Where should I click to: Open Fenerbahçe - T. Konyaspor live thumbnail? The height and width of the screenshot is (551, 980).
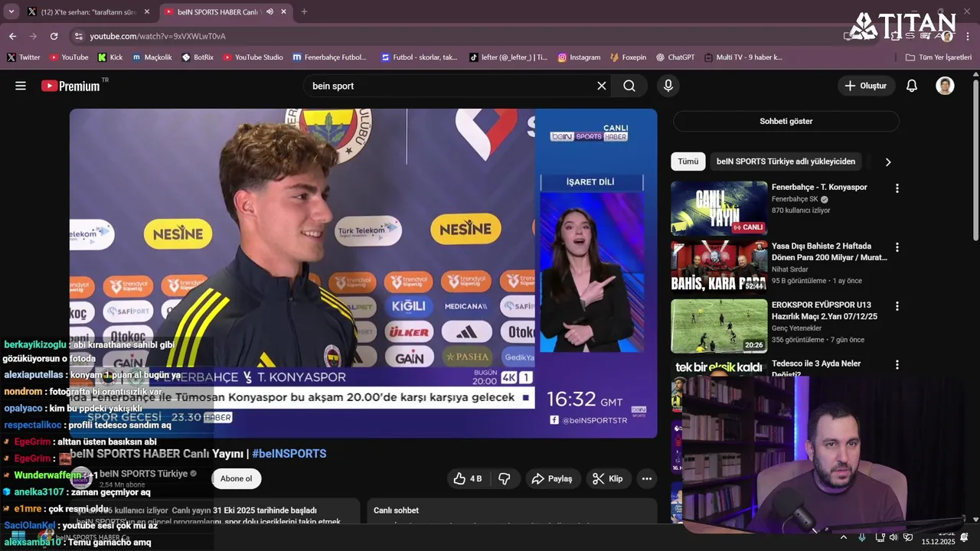coord(719,208)
